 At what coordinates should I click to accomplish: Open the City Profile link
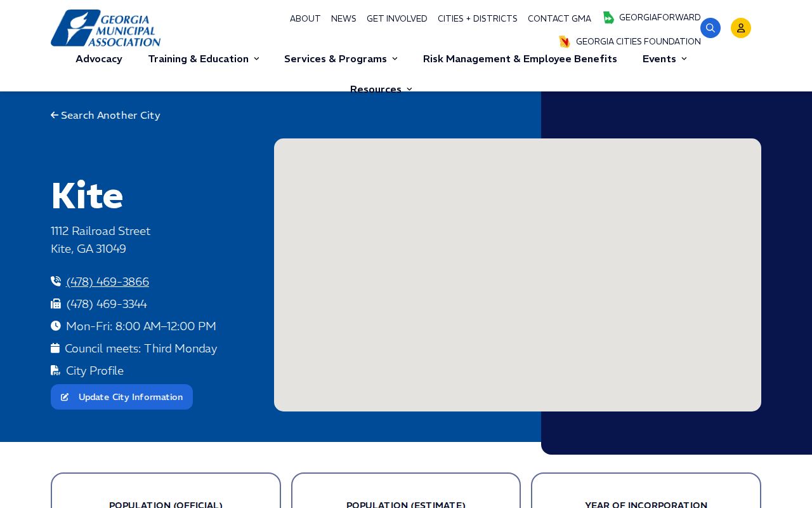coord(95,371)
